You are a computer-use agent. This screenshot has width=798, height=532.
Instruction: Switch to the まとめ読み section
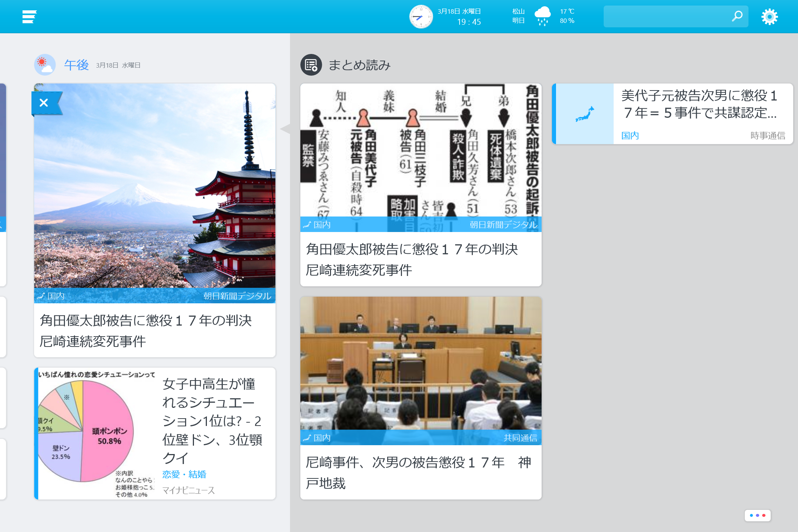click(x=359, y=65)
